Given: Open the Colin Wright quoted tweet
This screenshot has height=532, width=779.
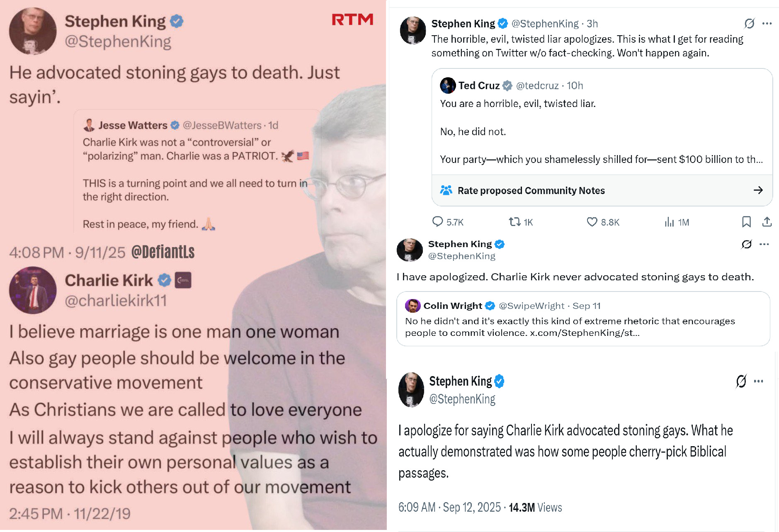Looking at the screenshot, I should (x=583, y=318).
